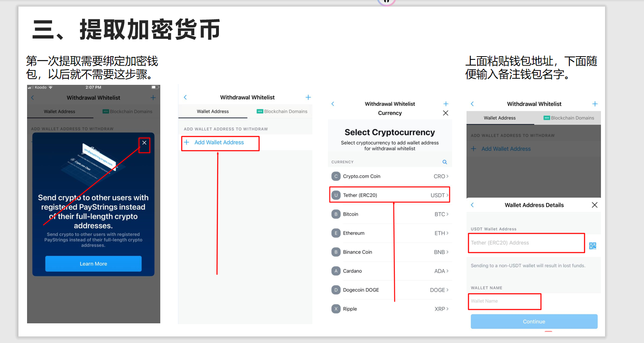Click BNB chevron
The width and height of the screenshot is (644, 343).
447,252
